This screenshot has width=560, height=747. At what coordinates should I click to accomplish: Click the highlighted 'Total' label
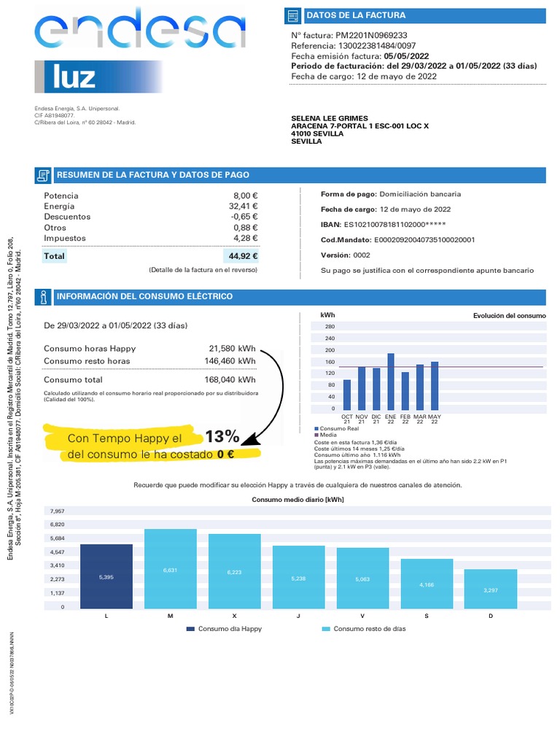click(54, 256)
